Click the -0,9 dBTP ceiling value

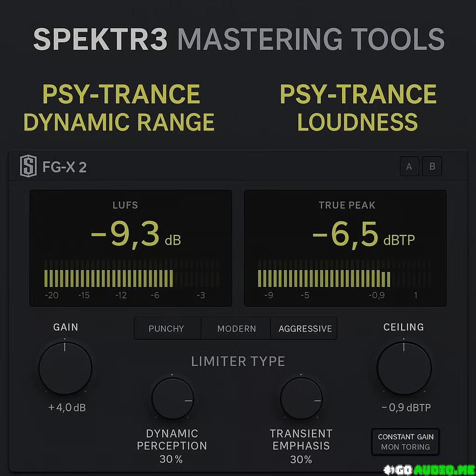tap(406, 408)
